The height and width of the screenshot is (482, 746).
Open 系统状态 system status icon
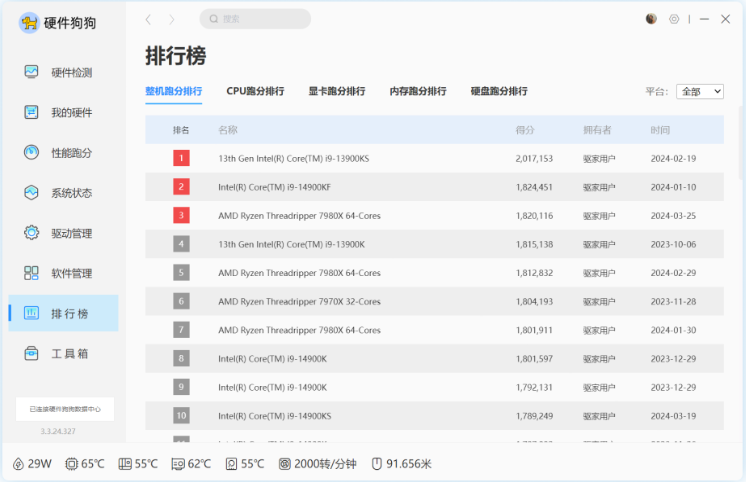click(x=31, y=193)
